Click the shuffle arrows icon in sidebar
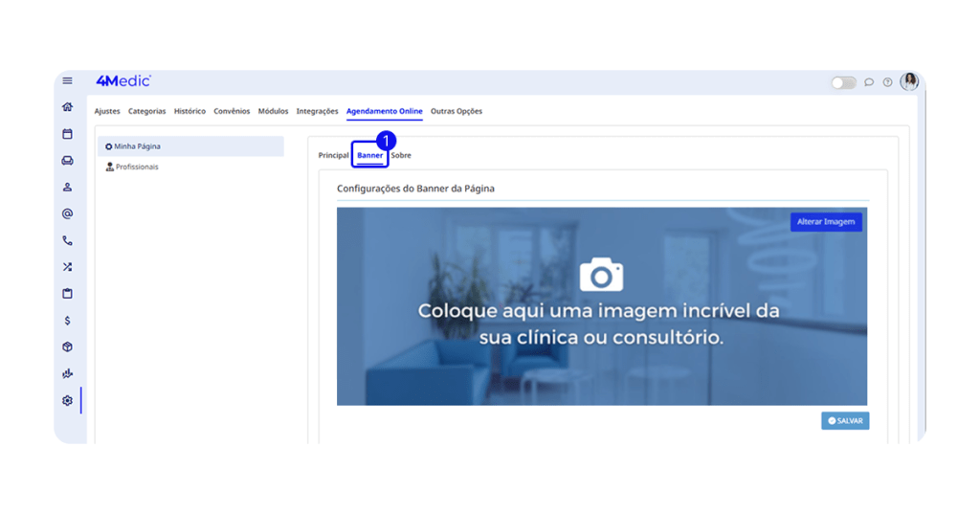The height and width of the screenshot is (514, 980). pos(67,267)
